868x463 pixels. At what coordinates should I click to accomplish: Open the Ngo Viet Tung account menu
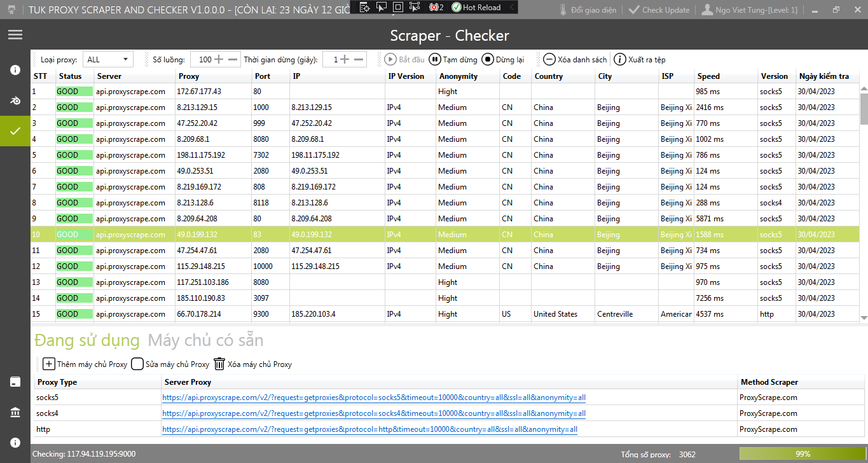click(750, 10)
